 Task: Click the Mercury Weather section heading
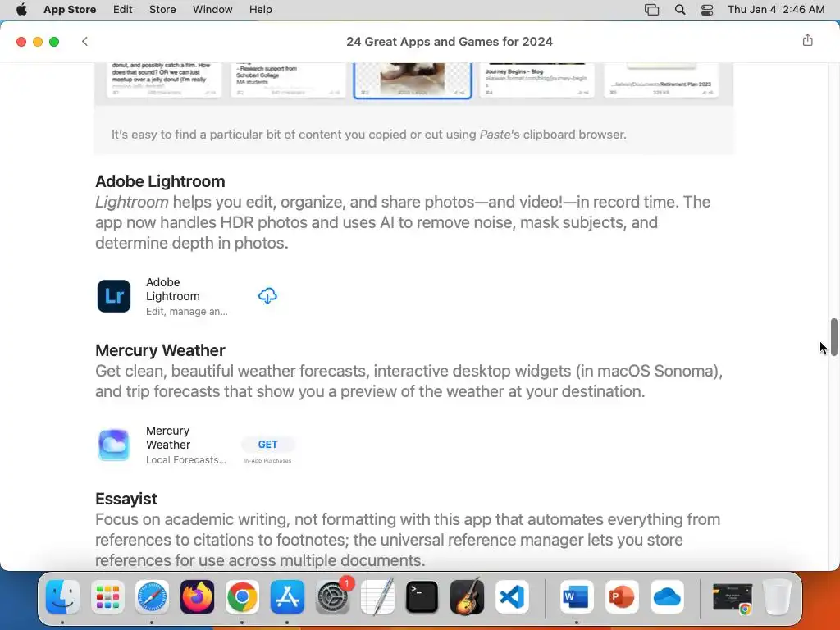tap(160, 350)
